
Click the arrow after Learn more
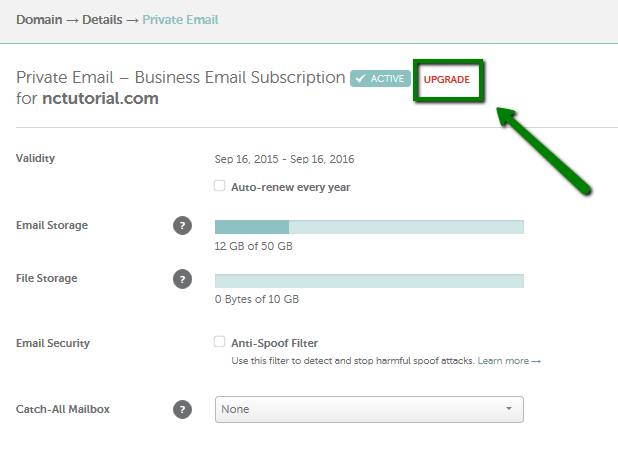pyautogui.click(x=536, y=361)
